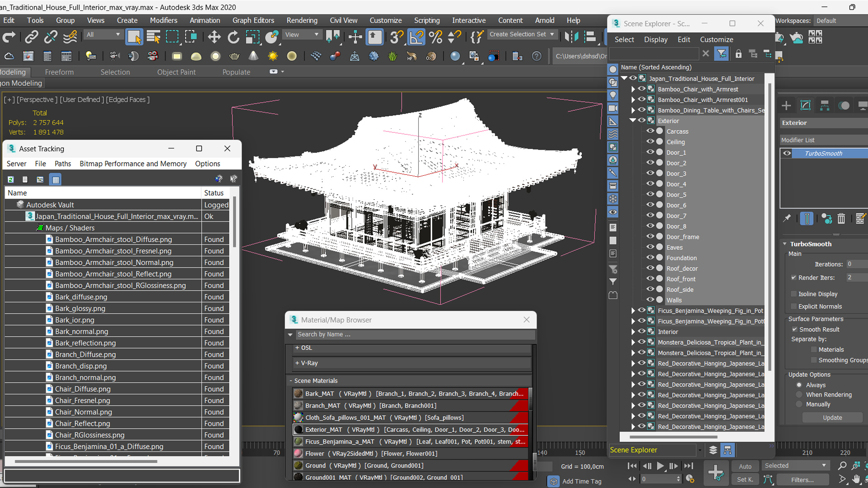This screenshot has height=488, width=868.
Task: Refresh the Asset Tracking list
Action: click(x=11, y=179)
